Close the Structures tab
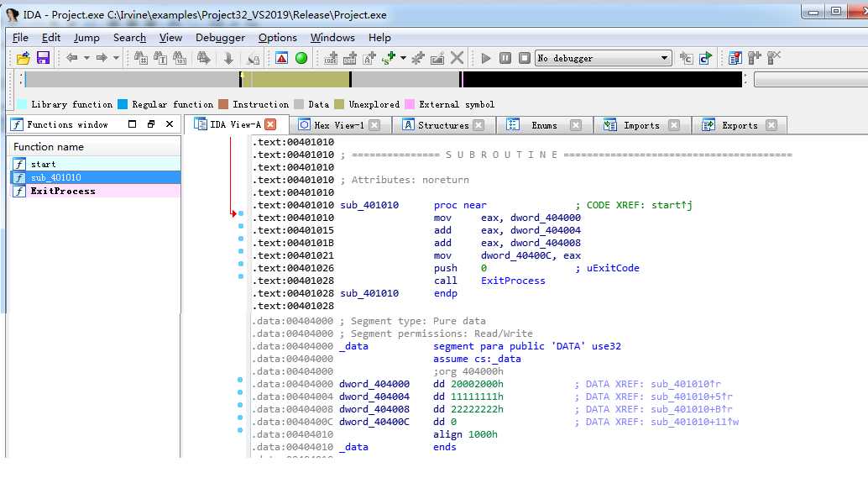 click(x=478, y=124)
